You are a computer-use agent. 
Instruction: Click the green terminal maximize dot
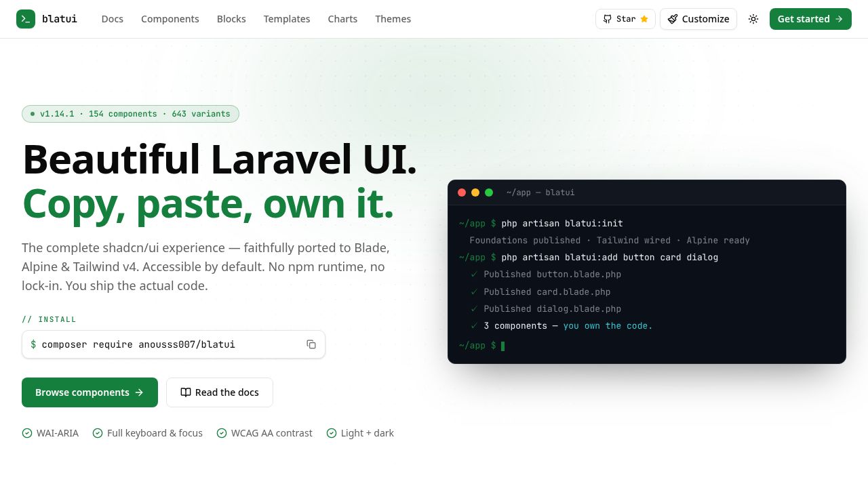[489, 192]
